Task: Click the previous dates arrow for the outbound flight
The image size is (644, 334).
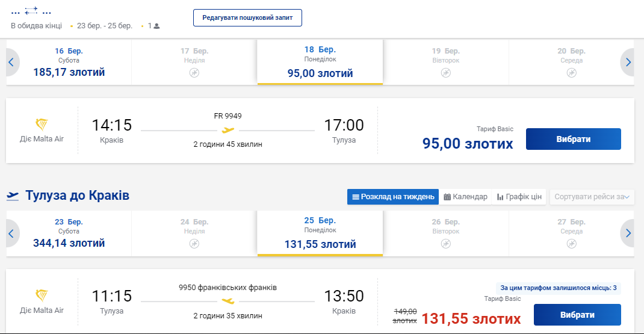Action: [11, 62]
